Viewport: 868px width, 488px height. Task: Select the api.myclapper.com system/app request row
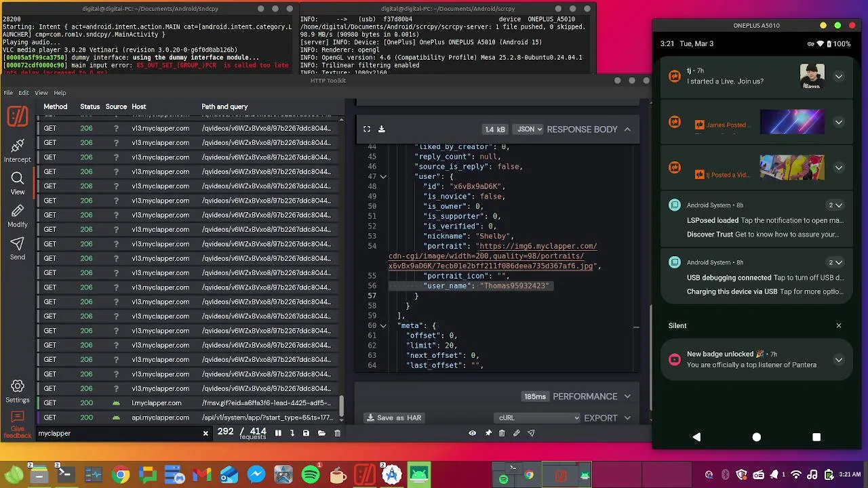(x=188, y=418)
